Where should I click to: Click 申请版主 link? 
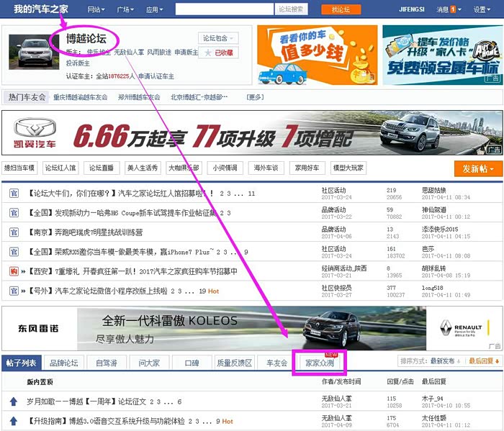click(x=186, y=52)
